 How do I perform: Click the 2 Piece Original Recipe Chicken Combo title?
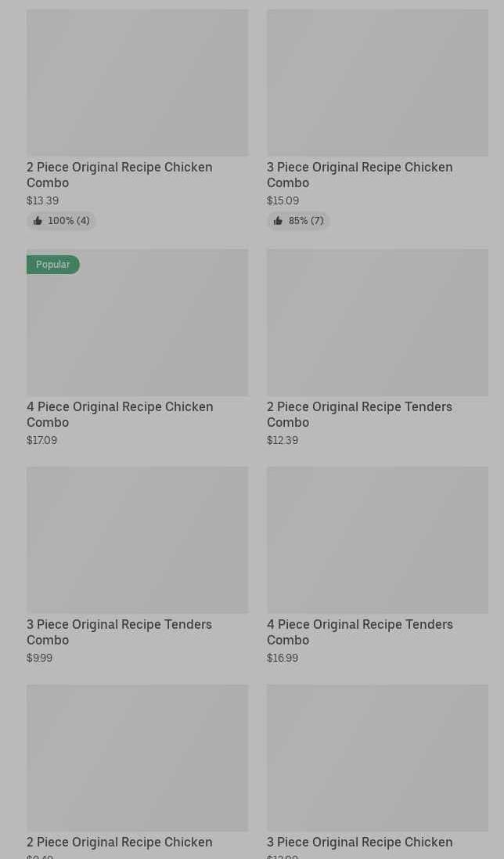pos(119,175)
